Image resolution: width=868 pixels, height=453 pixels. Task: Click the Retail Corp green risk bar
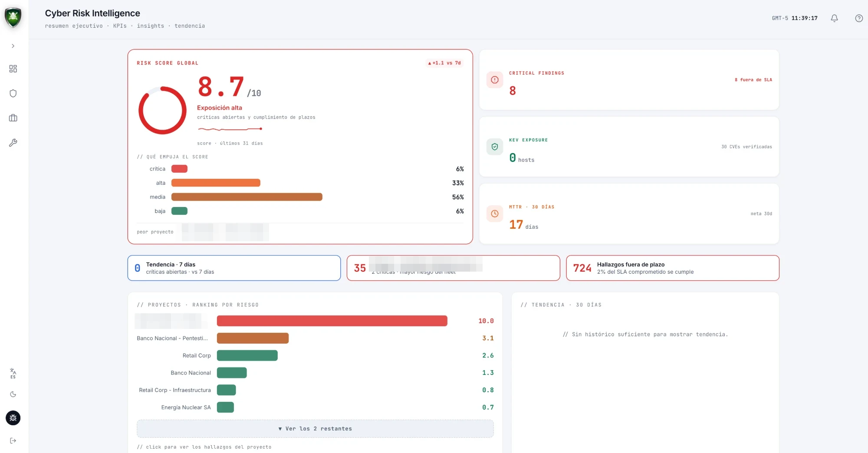(247, 355)
